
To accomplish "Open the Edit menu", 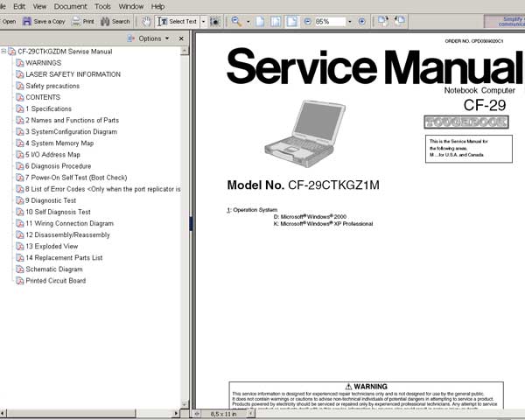I will [19, 6].
